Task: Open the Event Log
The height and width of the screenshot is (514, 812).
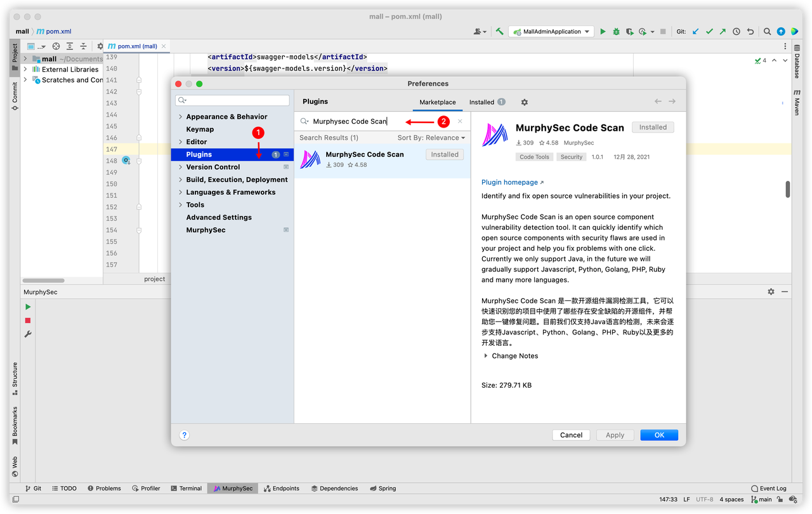Action: click(768, 489)
